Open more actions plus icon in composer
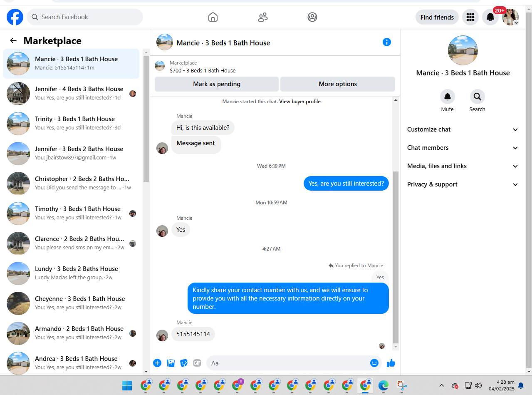The image size is (532, 395). point(157,363)
